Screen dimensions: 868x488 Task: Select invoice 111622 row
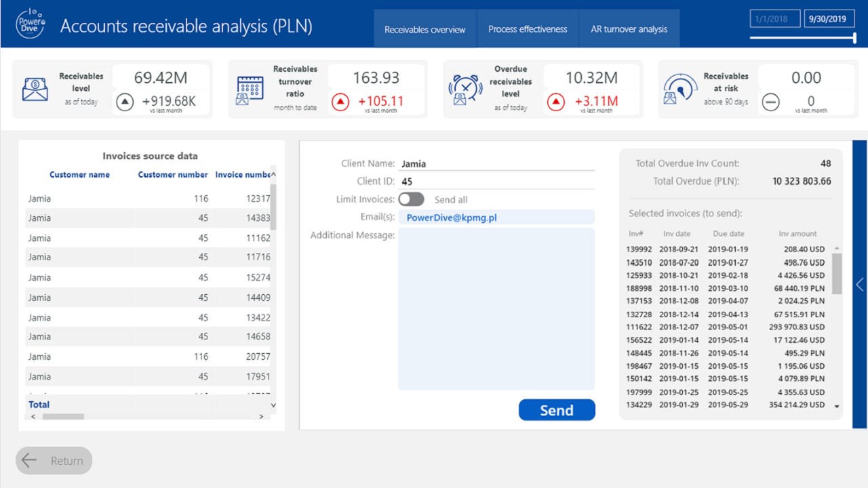726,327
